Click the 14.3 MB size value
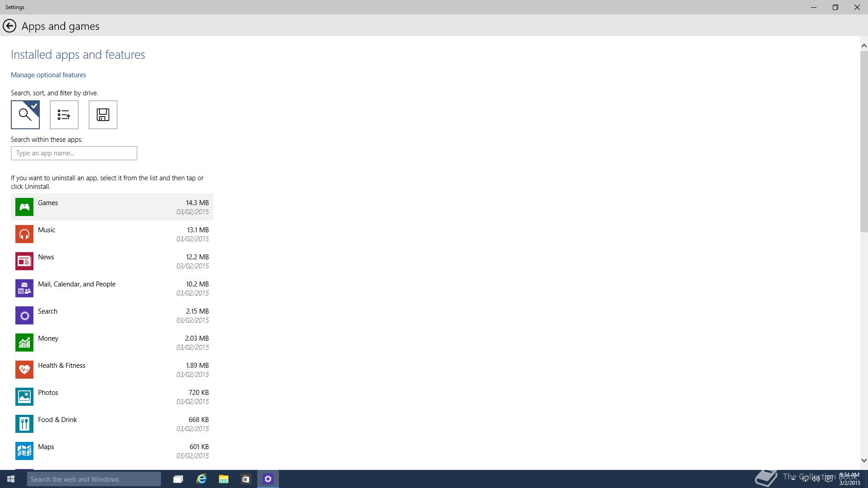Viewport: 868px width, 488px height. (197, 203)
